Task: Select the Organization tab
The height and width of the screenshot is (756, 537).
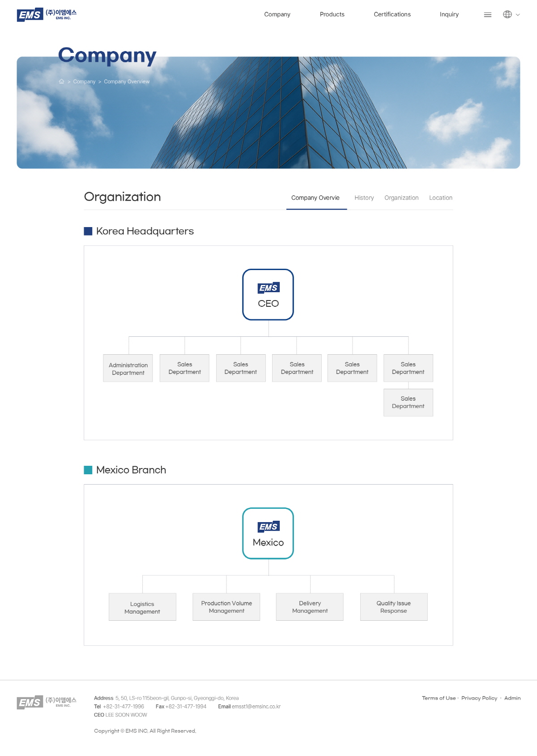Action: [x=401, y=198]
